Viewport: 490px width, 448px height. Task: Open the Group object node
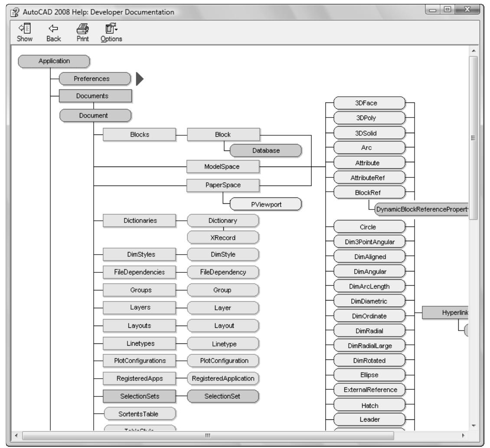tap(223, 290)
